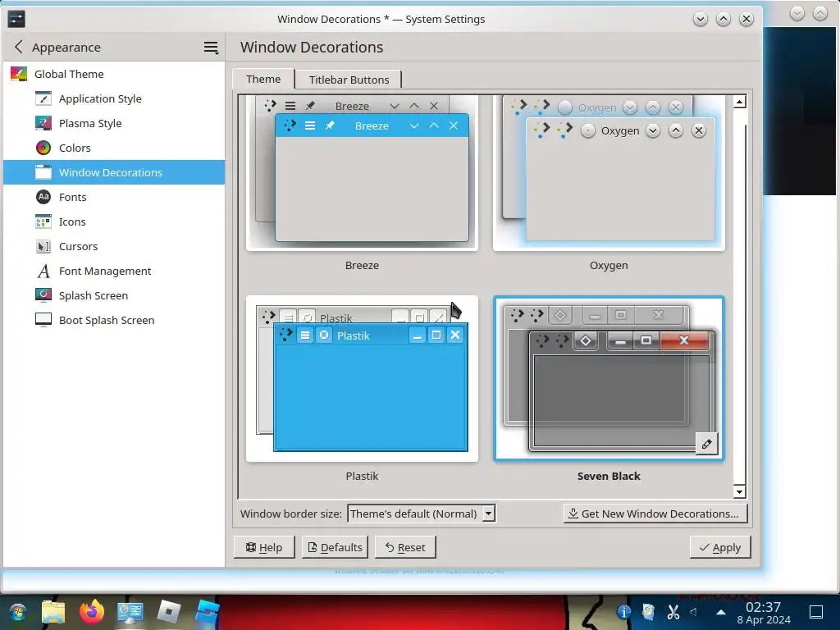Click the Font Management icon
840x630 pixels.
point(43,271)
